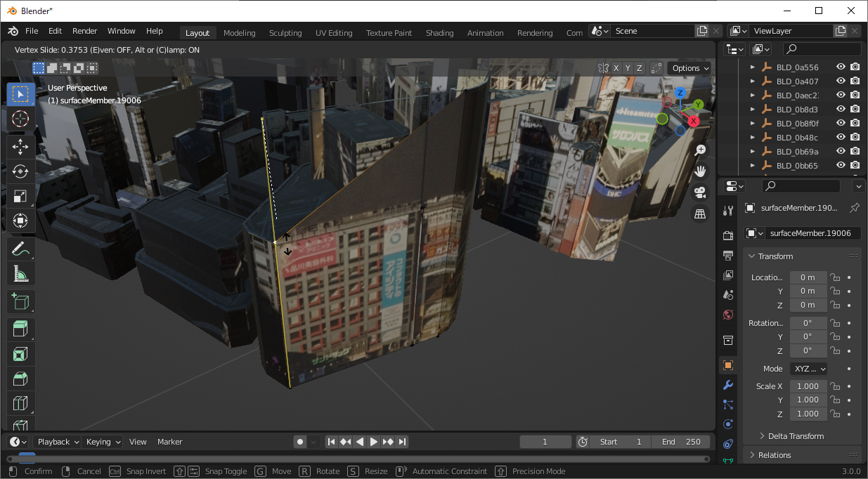The image size is (868, 479).
Task: Open the File menu
Action: coord(32,31)
